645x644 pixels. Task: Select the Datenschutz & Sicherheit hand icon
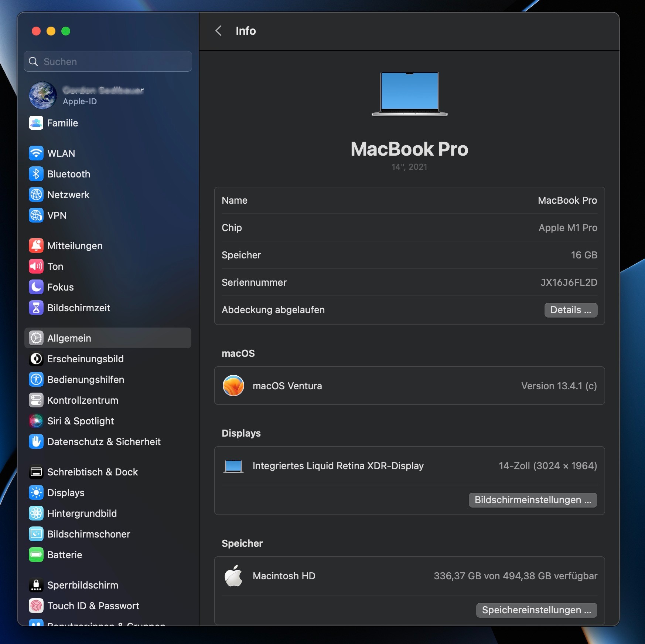(x=36, y=442)
